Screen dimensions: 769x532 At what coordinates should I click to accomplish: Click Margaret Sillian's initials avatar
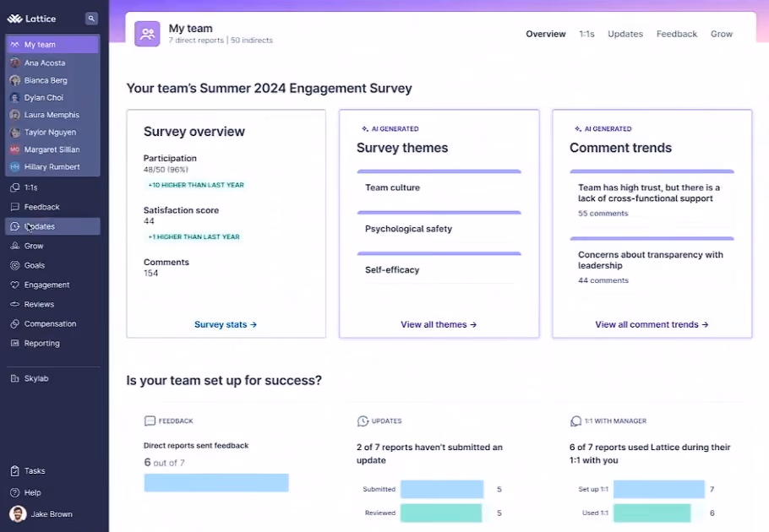(15, 149)
